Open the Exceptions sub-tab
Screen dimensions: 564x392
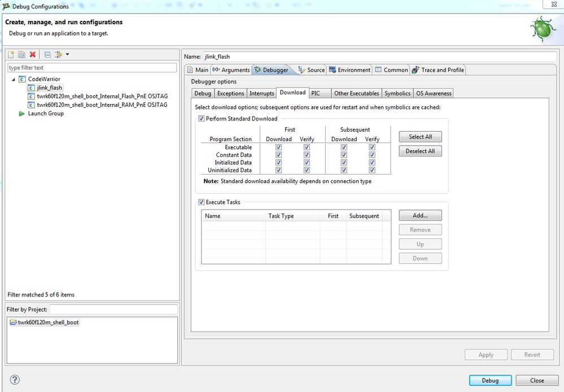(230, 93)
